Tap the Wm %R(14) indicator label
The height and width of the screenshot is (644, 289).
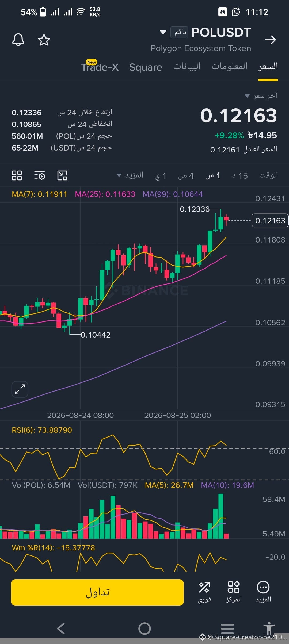tap(53, 548)
